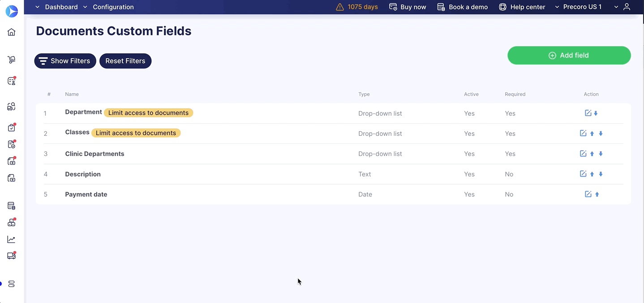The image size is (644, 303).
Task: Click the trial warning triangle icon
Action: click(340, 7)
